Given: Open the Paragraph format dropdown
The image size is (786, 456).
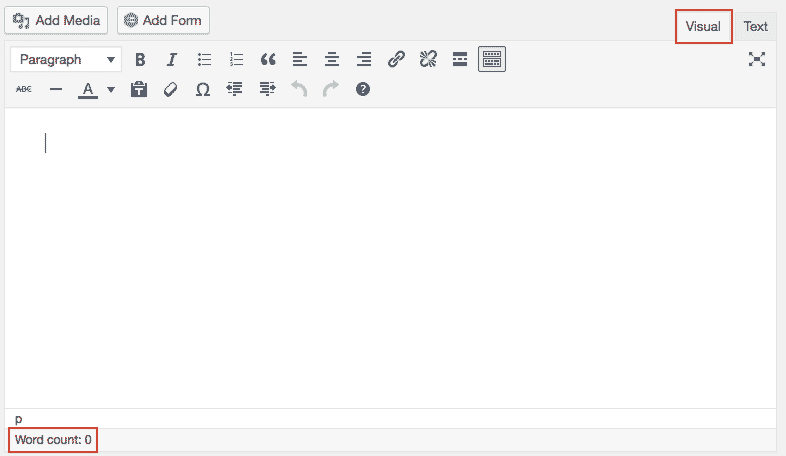Looking at the screenshot, I should [x=66, y=60].
